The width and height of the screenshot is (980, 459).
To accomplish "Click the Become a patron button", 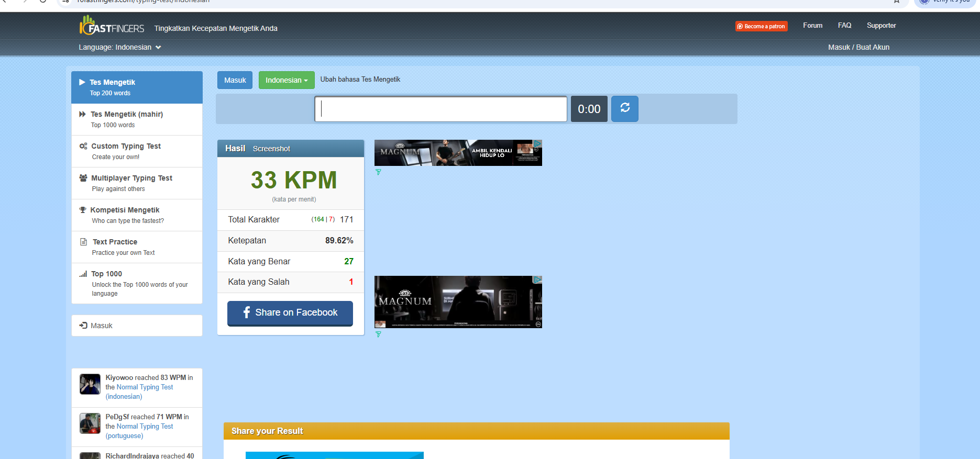I will pos(762,26).
